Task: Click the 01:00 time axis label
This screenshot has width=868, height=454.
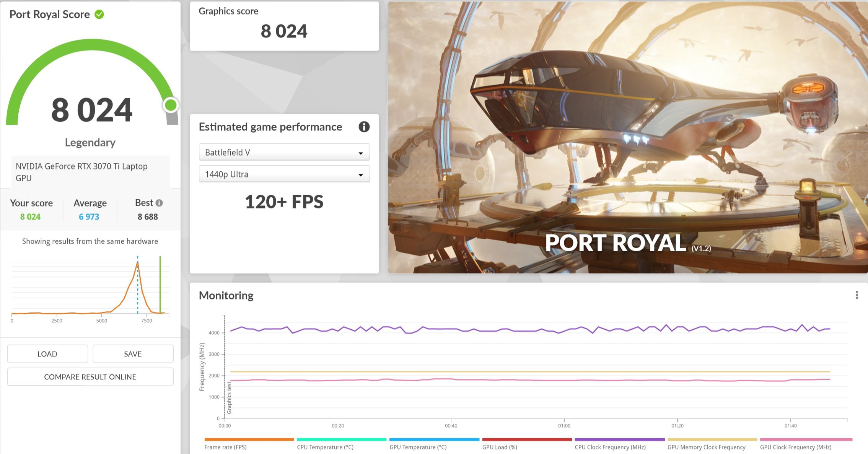Action: point(564,426)
